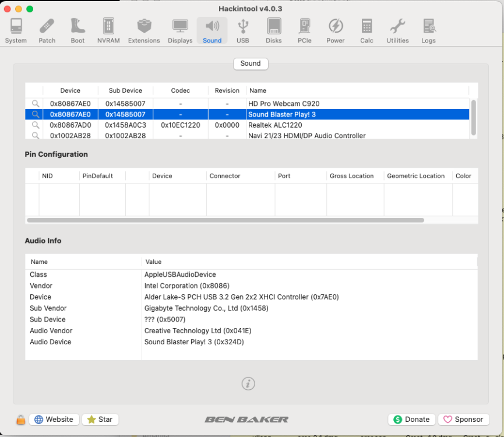Click magnifier icon for Sound Blaster Play! 3
The width and height of the screenshot is (504, 437).
(36, 114)
